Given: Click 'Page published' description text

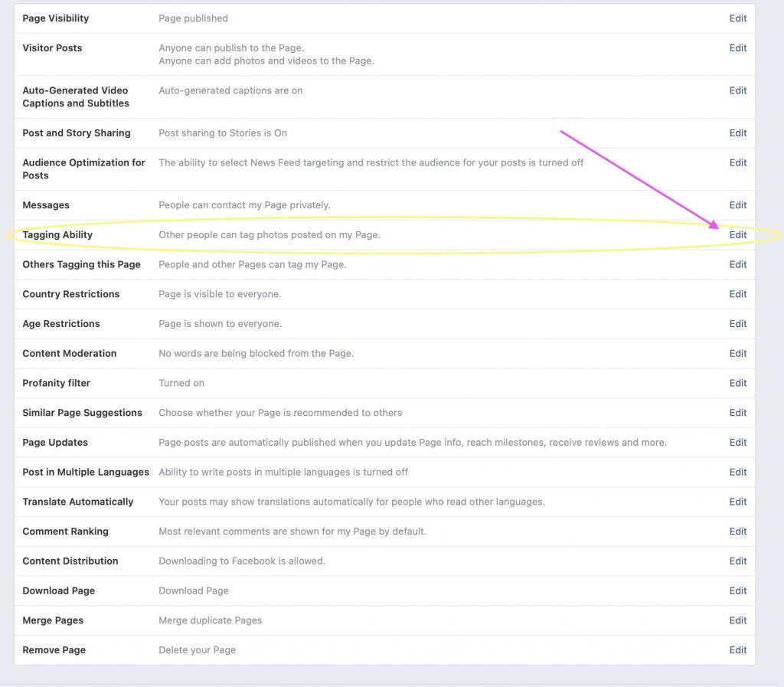Looking at the screenshot, I should [x=193, y=18].
